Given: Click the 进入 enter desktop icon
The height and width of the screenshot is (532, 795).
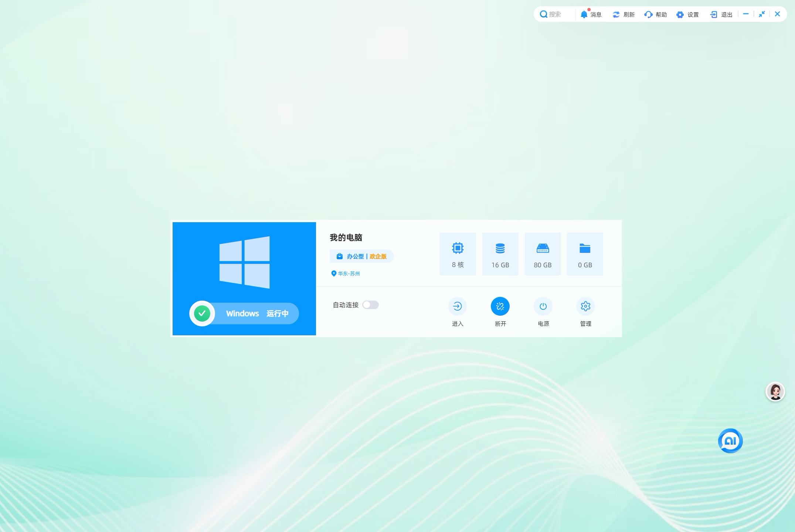Looking at the screenshot, I should tap(457, 306).
